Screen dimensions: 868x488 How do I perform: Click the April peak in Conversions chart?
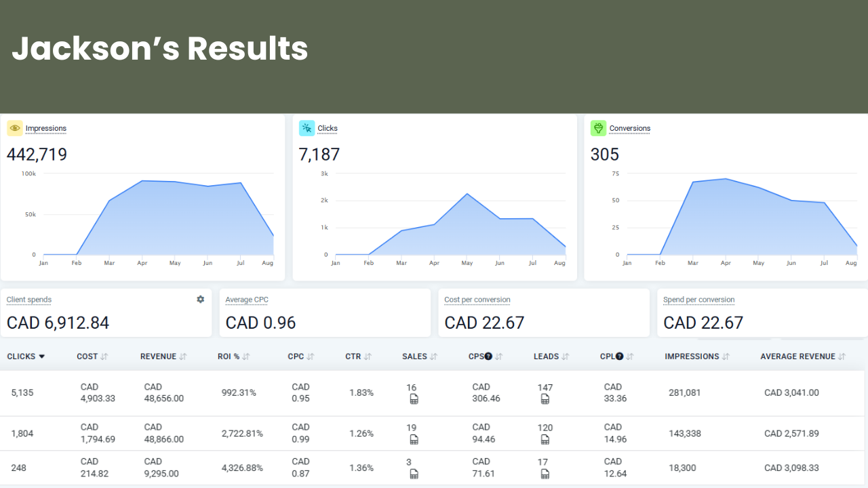pyautogui.click(x=726, y=179)
